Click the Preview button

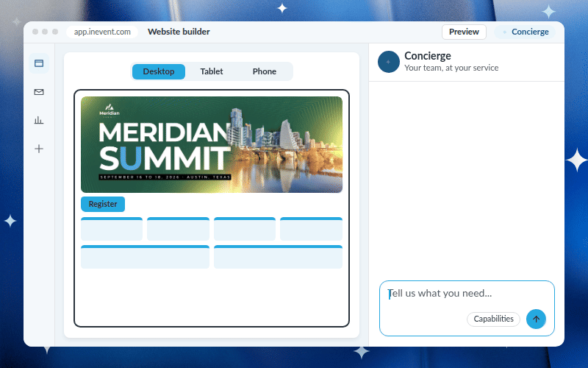[464, 32]
